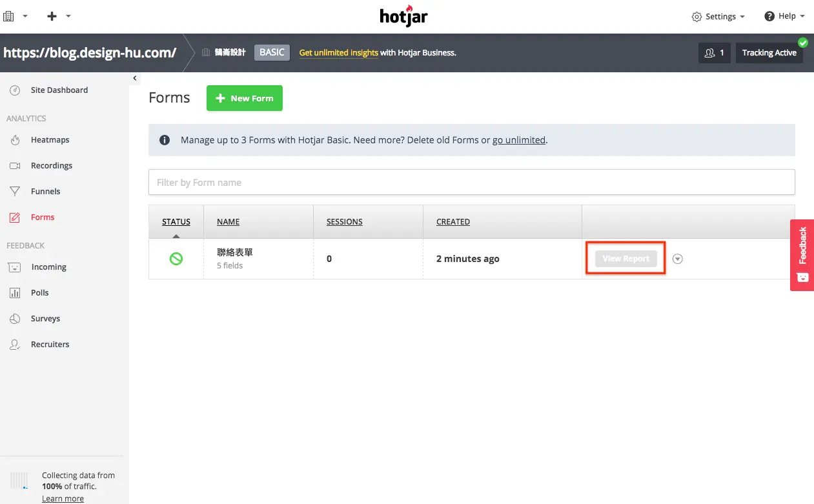This screenshot has width=814, height=504.
Task: Expand the form row options dropdown arrow
Action: pyautogui.click(x=677, y=259)
